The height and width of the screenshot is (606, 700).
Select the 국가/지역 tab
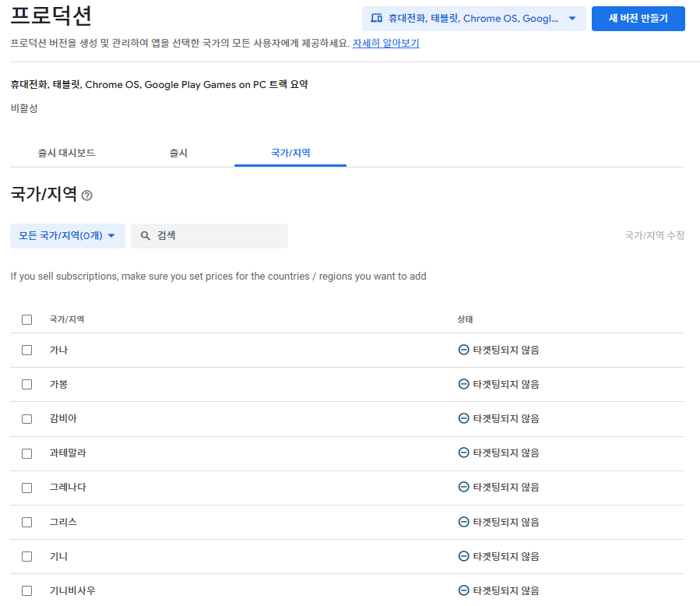click(x=290, y=153)
